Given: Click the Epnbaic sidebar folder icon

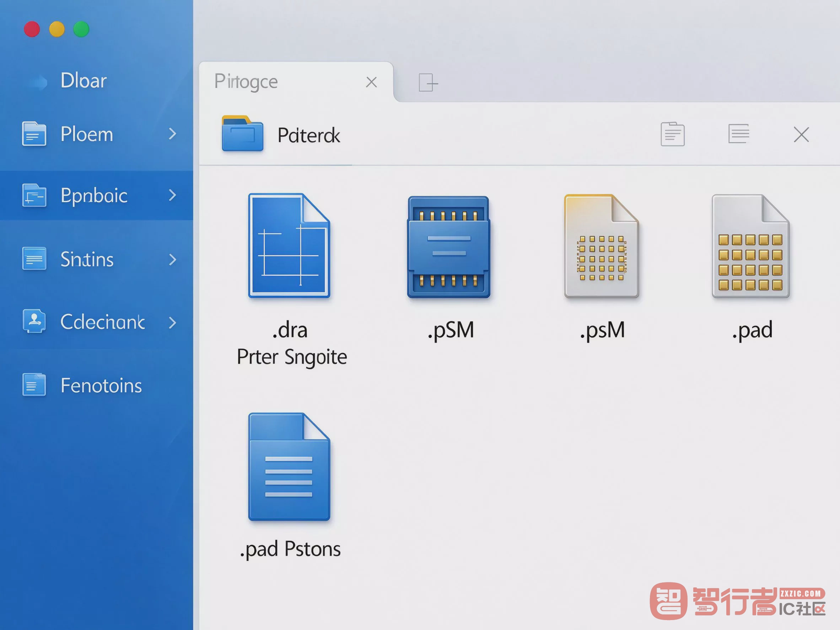Looking at the screenshot, I should tap(34, 195).
